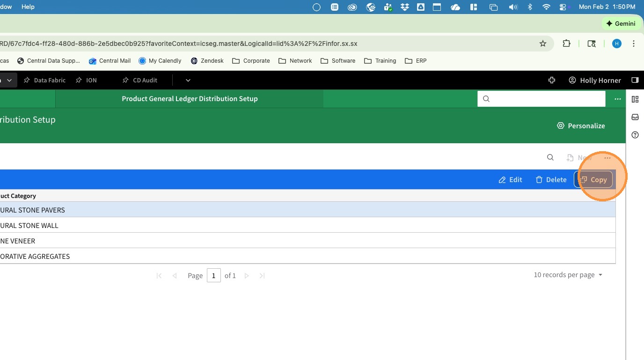Click the page number input box
Screen dimensions: 644x360
214,275
